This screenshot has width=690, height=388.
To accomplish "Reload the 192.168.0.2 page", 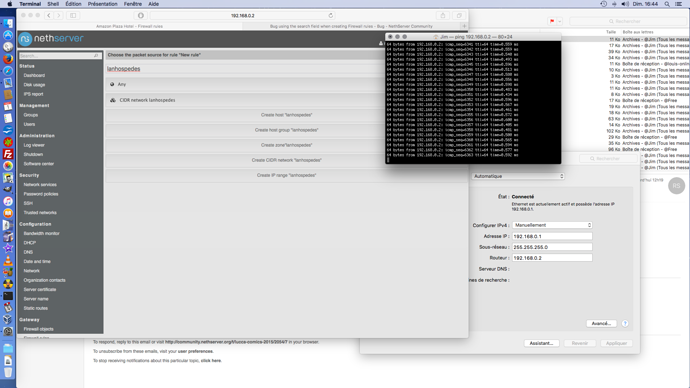I will [x=330, y=15].
